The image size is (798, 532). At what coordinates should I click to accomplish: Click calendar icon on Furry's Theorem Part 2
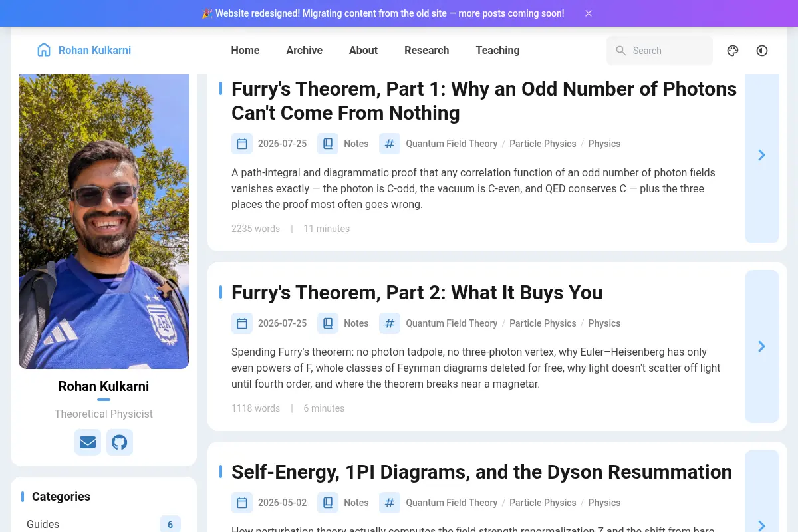[242, 323]
